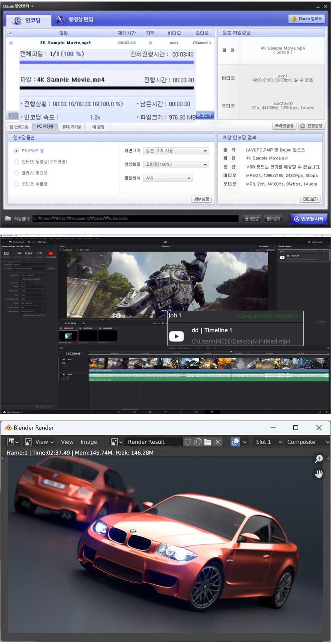Switch to the encoding tab in PotEncoder
Viewport: 331px width, 644px height.
[x=28, y=20]
